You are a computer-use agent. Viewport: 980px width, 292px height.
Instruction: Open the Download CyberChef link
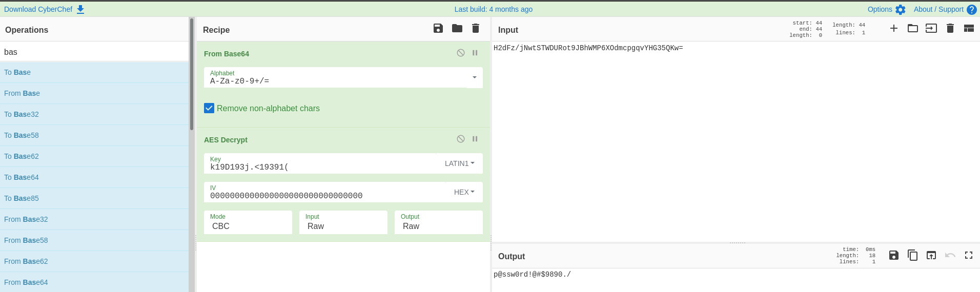44,9
